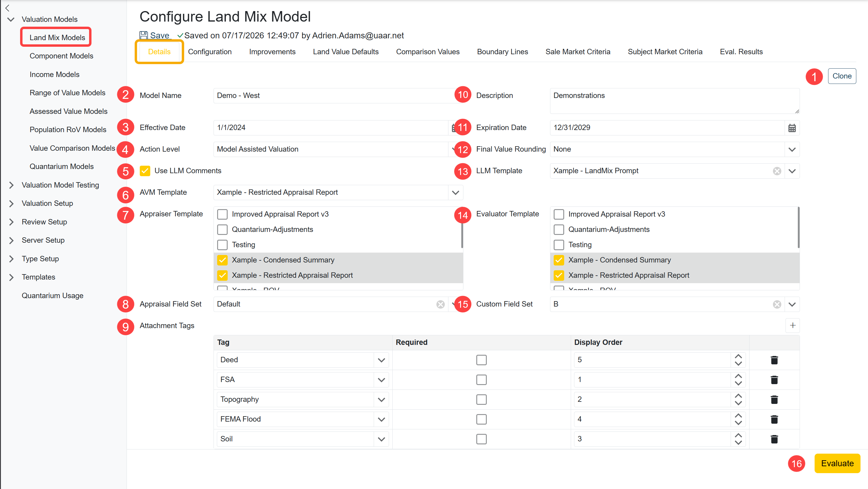This screenshot has height=489, width=868.
Task: Open the Topography tag dropdown
Action: 381,399
